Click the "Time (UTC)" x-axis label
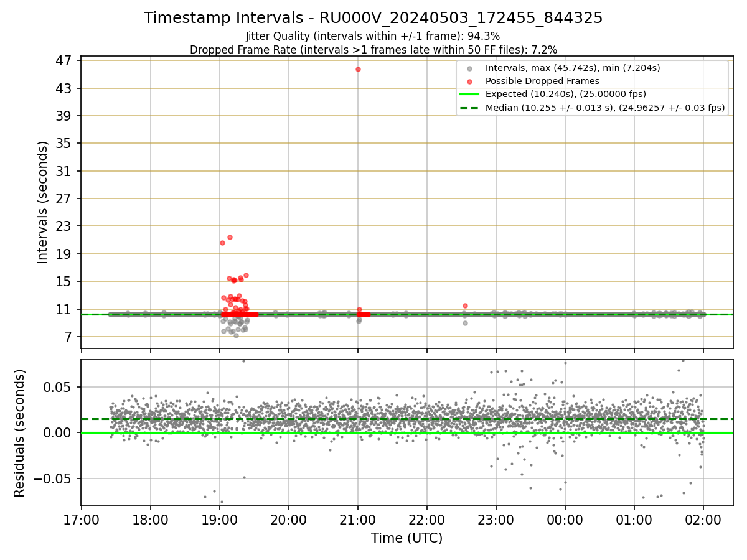 (x=407, y=538)
